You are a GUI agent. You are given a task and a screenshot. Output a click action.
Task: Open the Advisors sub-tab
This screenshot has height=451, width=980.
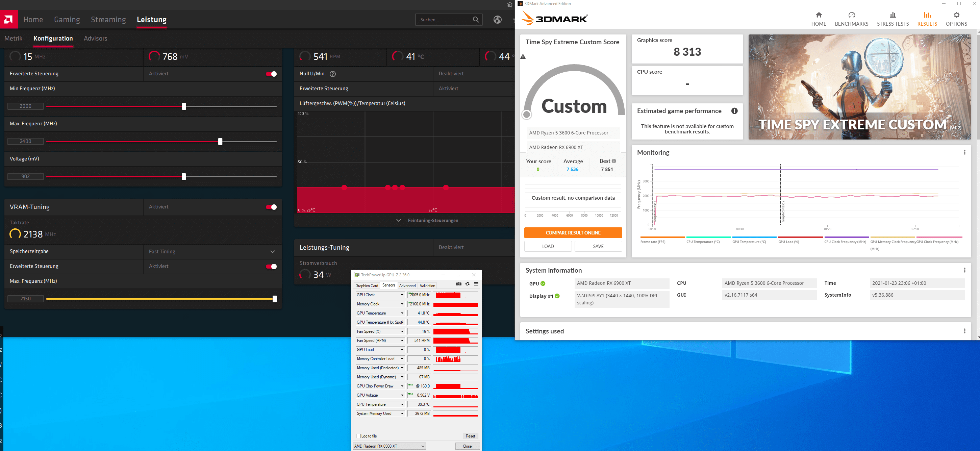click(x=96, y=39)
